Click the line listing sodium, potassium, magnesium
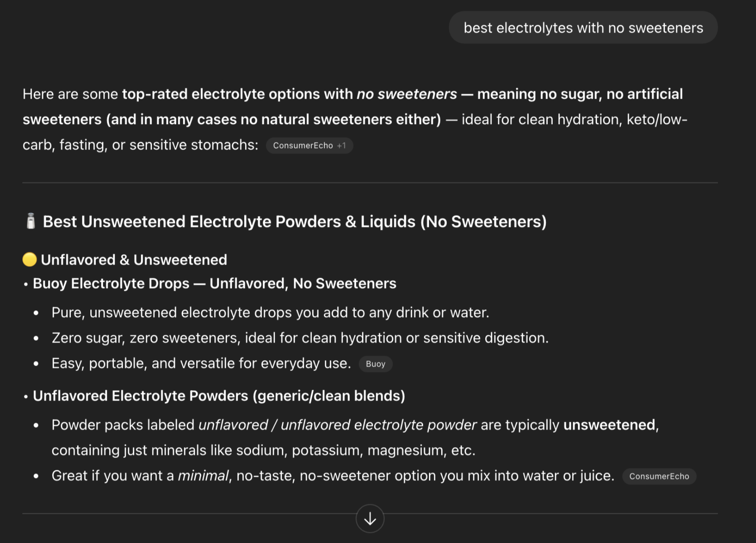The image size is (756, 543). (263, 450)
